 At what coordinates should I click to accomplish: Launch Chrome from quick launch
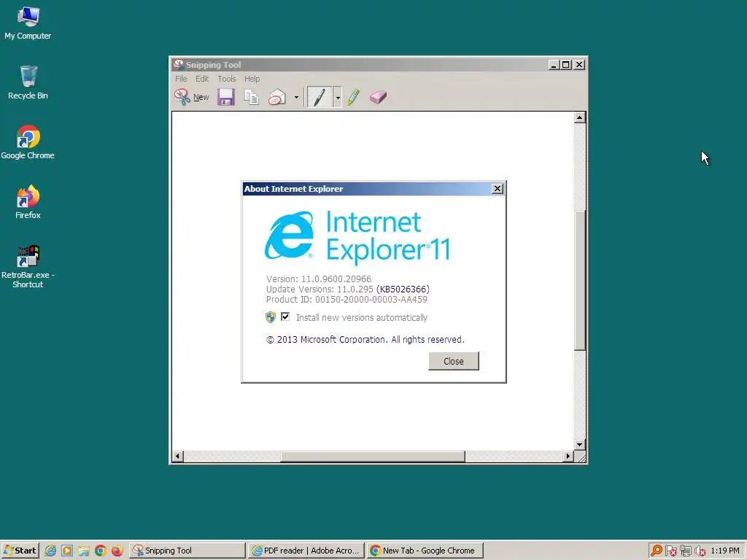click(x=101, y=551)
